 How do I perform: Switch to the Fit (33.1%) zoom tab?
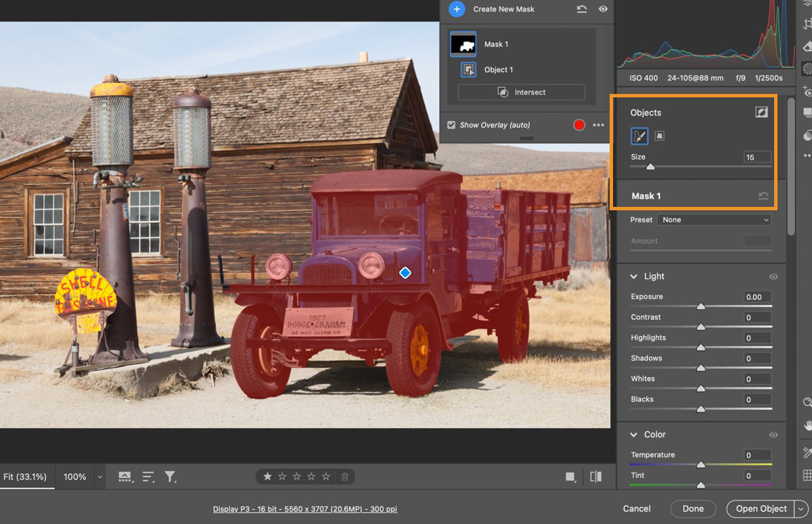coord(27,477)
